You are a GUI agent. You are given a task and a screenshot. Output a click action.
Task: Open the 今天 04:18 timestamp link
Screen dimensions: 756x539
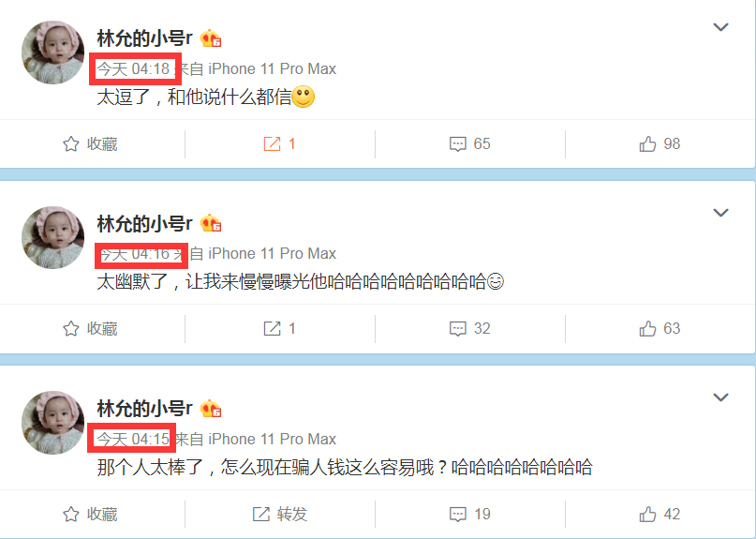[x=134, y=69]
